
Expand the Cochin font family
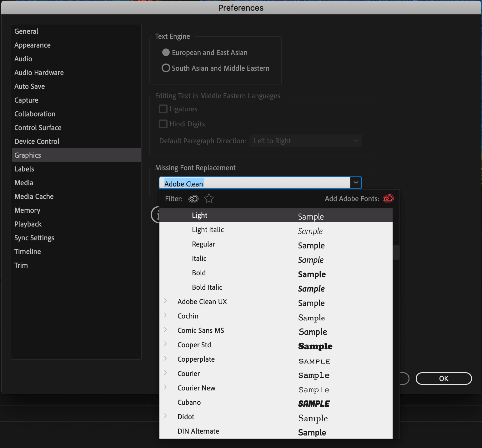(165, 315)
